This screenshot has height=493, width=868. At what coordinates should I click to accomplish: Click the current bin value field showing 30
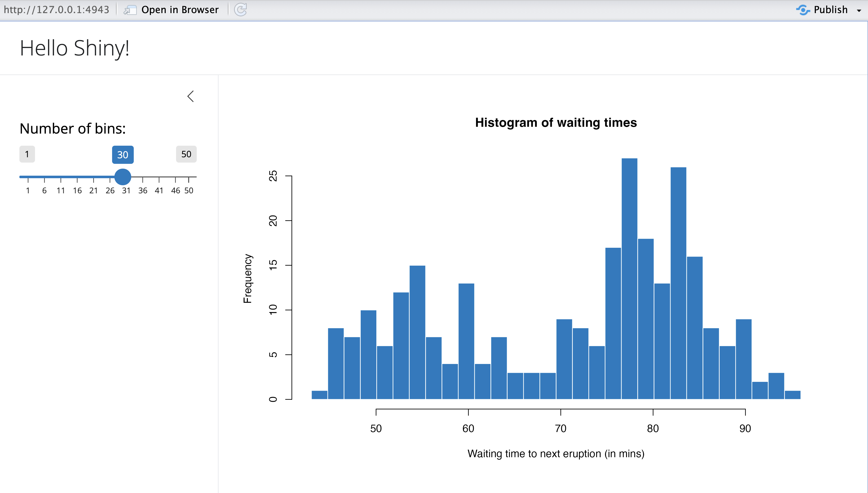(x=122, y=154)
